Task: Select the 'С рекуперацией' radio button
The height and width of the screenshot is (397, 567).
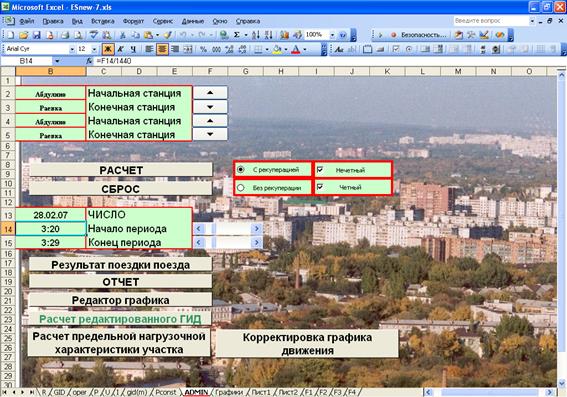Action: 240,169
